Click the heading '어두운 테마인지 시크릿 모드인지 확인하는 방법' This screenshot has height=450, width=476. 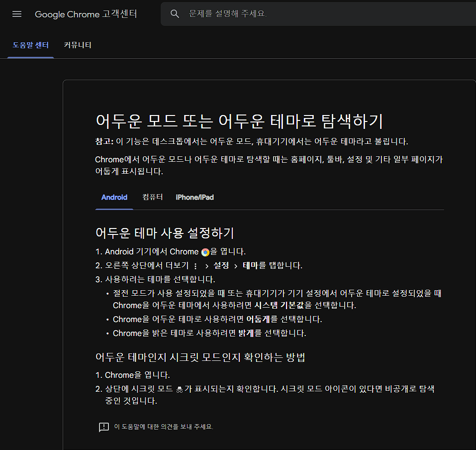[x=200, y=357]
